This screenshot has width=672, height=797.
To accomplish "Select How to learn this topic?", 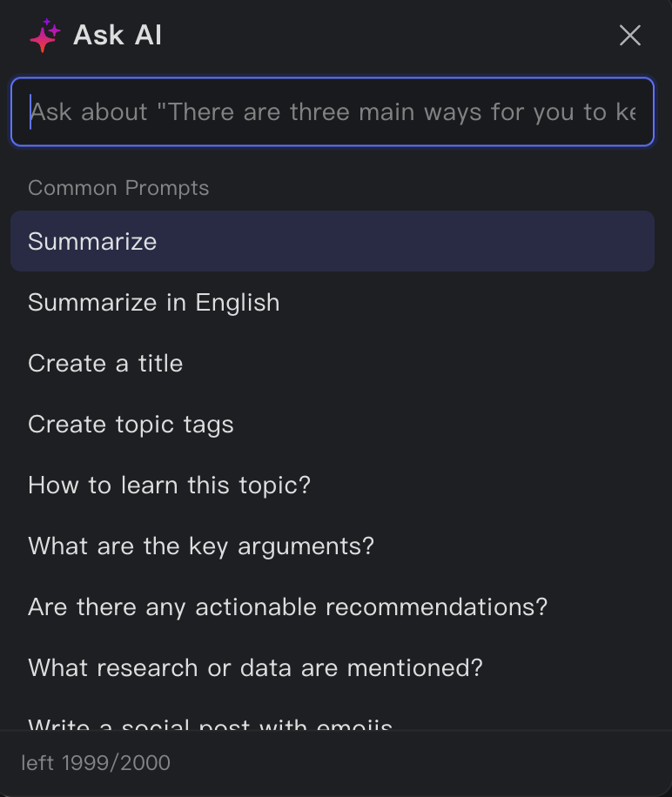I will click(x=169, y=485).
